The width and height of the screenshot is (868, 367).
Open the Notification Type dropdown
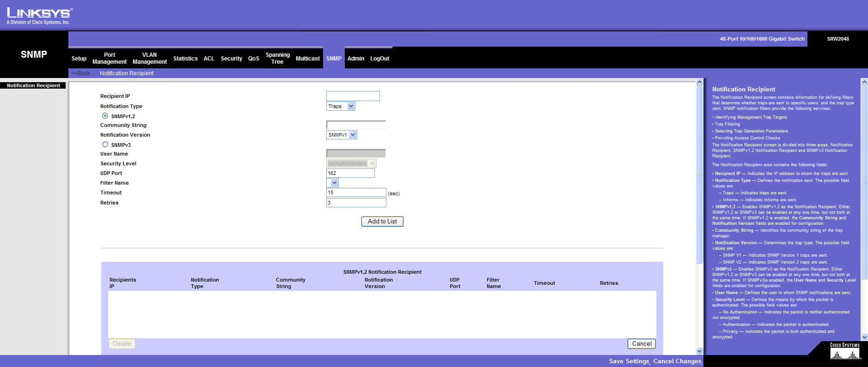(x=351, y=106)
